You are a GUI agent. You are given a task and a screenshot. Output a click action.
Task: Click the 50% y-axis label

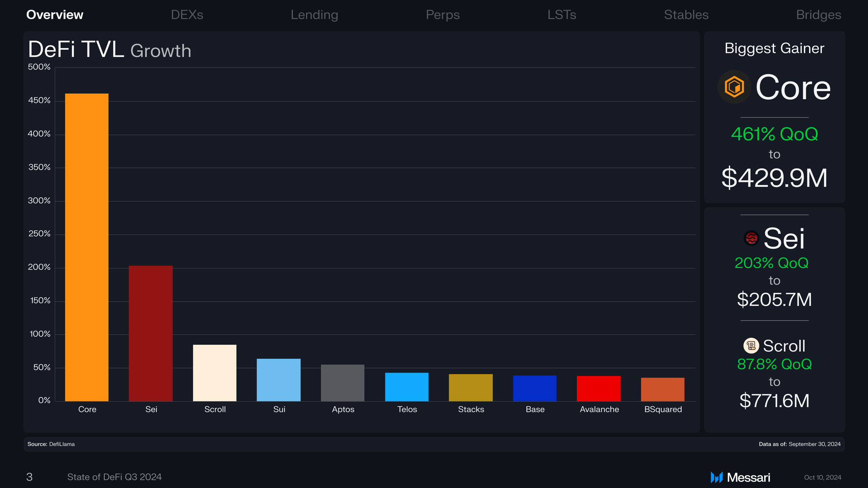(x=42, y=367)
